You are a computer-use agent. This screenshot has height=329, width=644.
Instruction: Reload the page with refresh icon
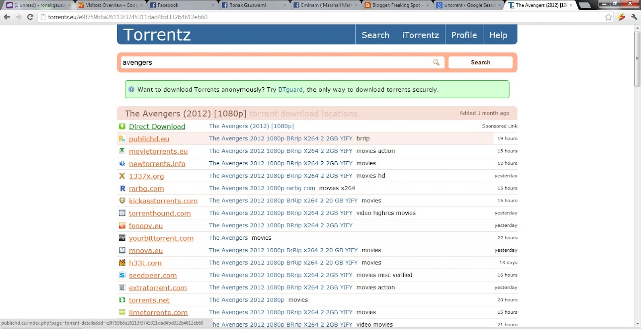[x=30, y=17]
